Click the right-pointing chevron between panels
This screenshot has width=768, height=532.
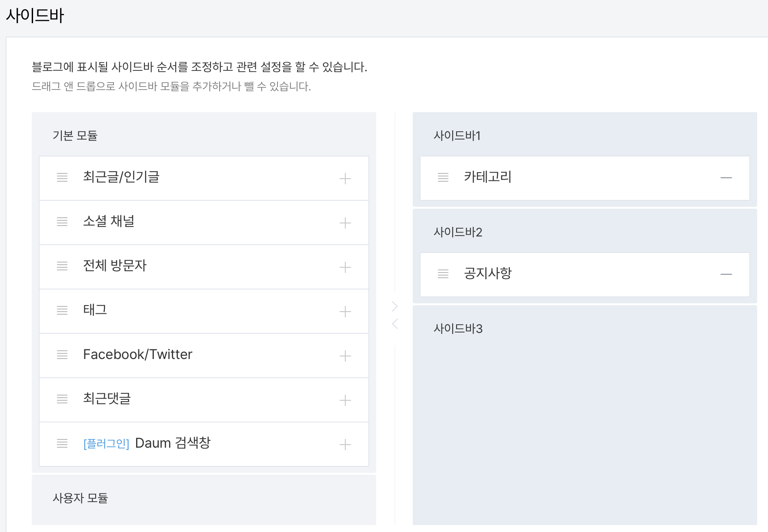coord(394,306)
